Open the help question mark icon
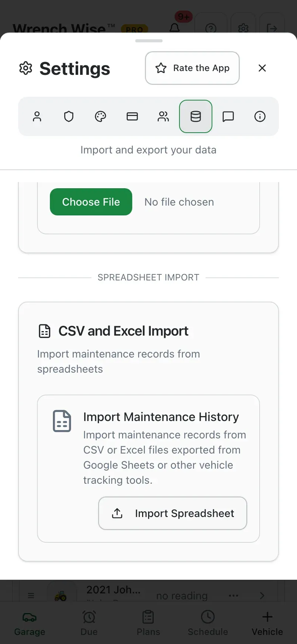297x644 pixels. 211,28
